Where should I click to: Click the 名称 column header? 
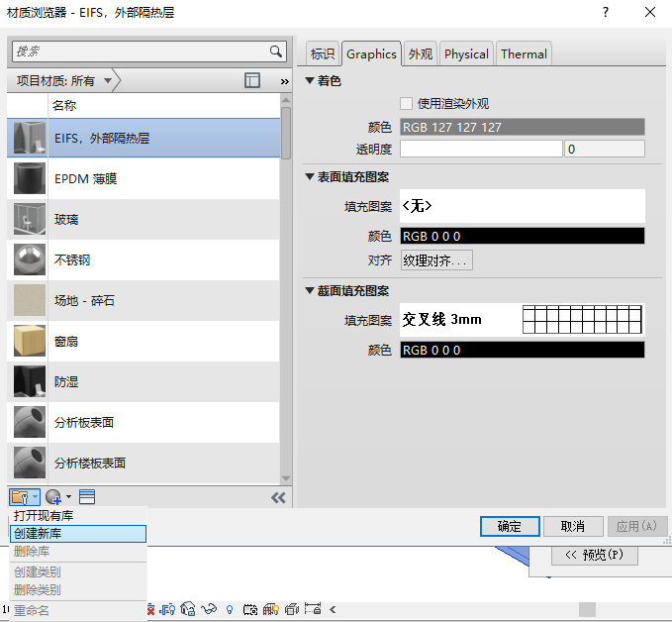click(163, 106)
